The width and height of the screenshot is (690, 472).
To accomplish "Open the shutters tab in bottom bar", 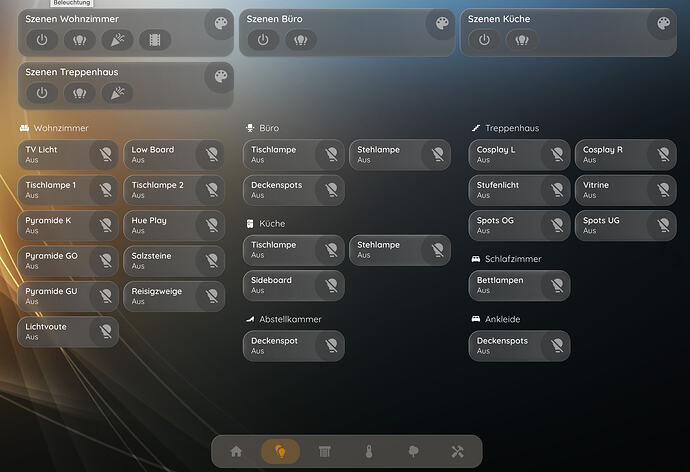I will (x=325, y=451).
